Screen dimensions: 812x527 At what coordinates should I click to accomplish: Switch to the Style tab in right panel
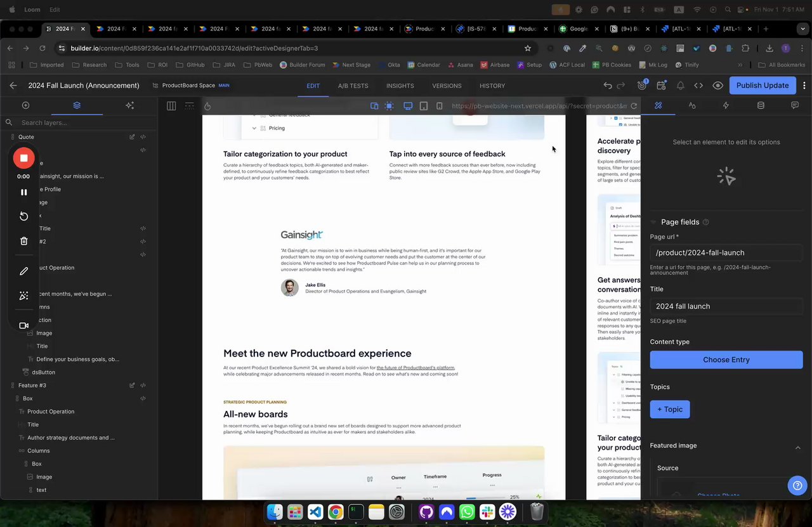tap(692, 105)
